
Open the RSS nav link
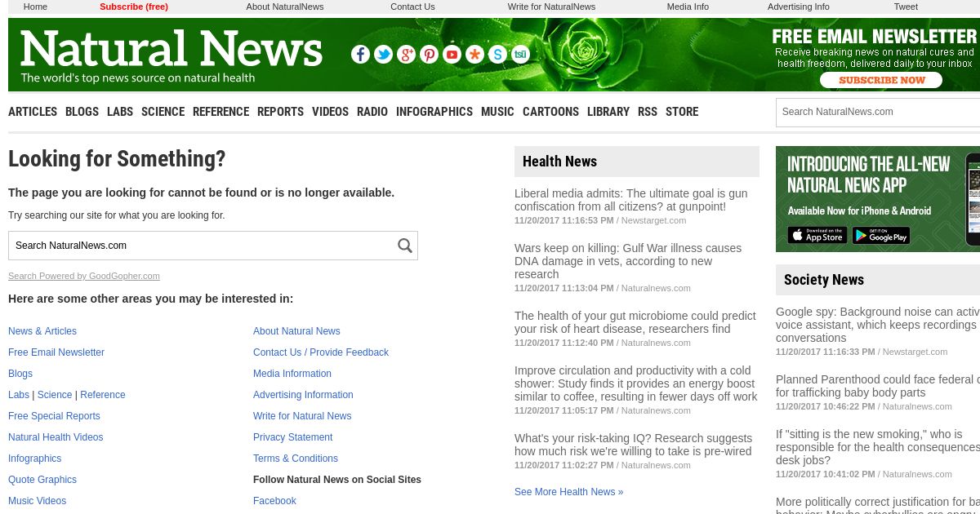(x=648, y=112)
